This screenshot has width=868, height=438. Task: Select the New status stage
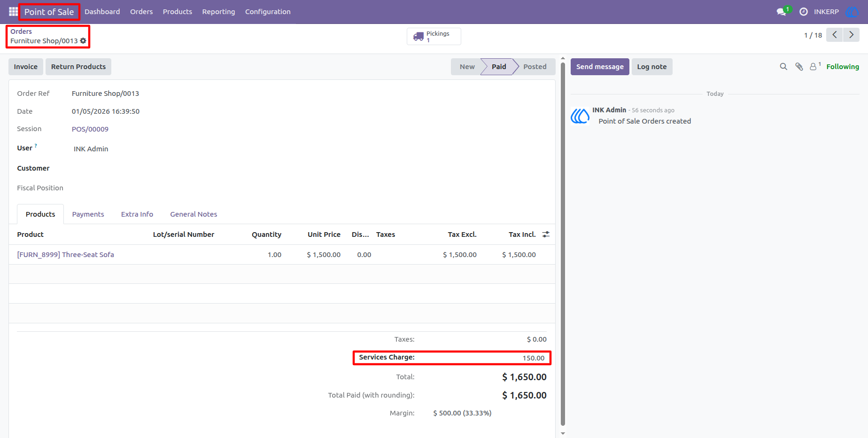click(467, 67)
